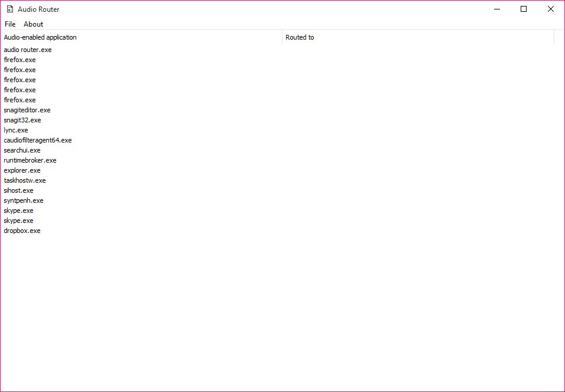565x392 pixels.
Task: Select the first firefox.exe entry
Action: tap(20, 60)
